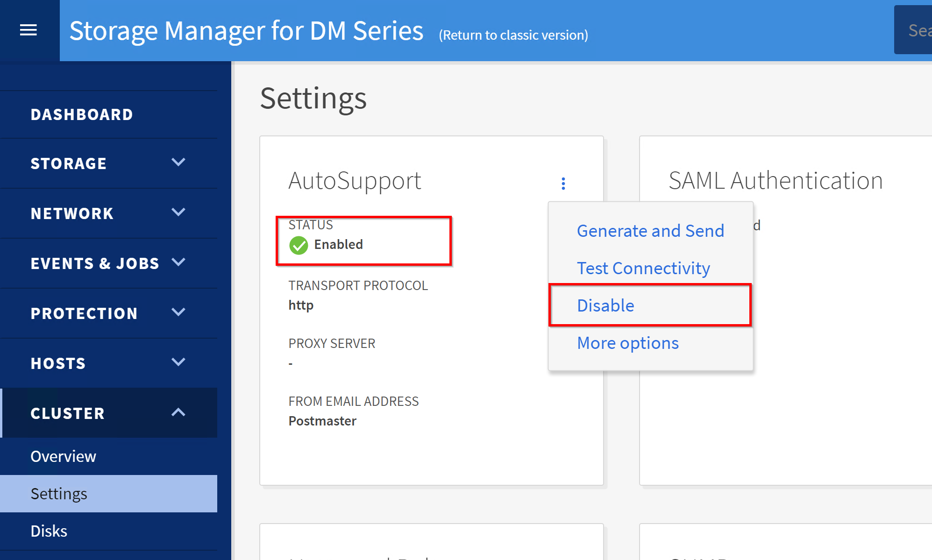Expand the Events & Jobs chevron

(178, 262)
